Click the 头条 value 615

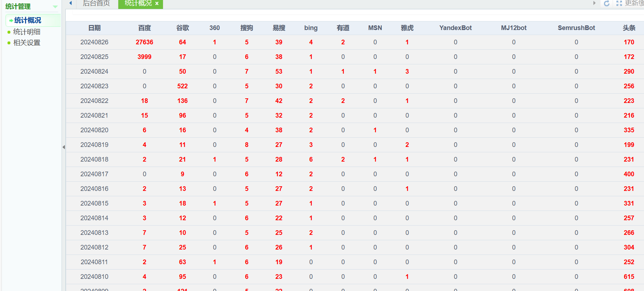coord(629,277)
